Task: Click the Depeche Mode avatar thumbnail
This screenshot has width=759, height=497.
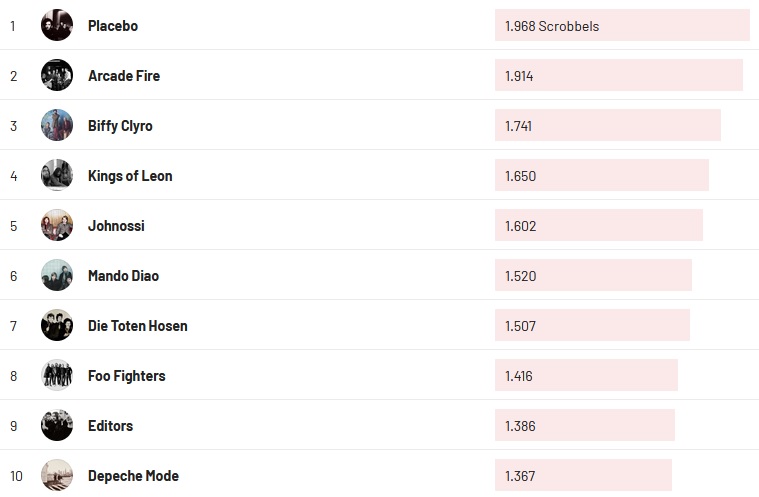Action: pyautogui.click(x=57, y=476)
